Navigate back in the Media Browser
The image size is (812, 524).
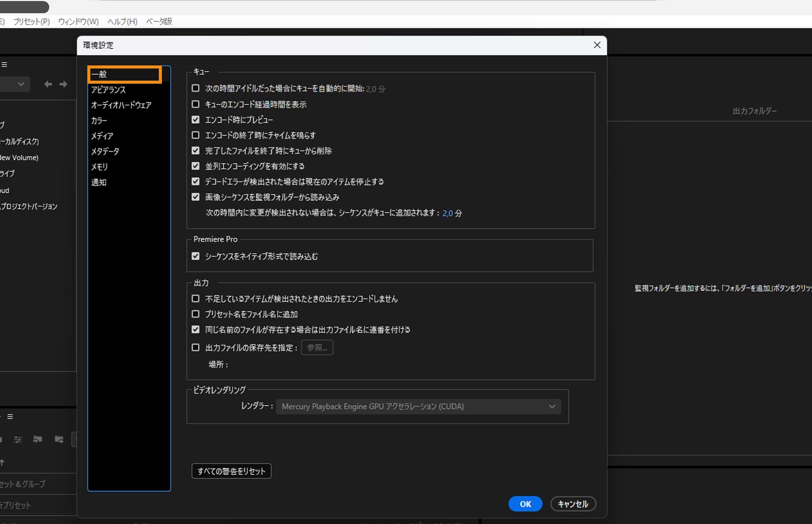(48, 84)
